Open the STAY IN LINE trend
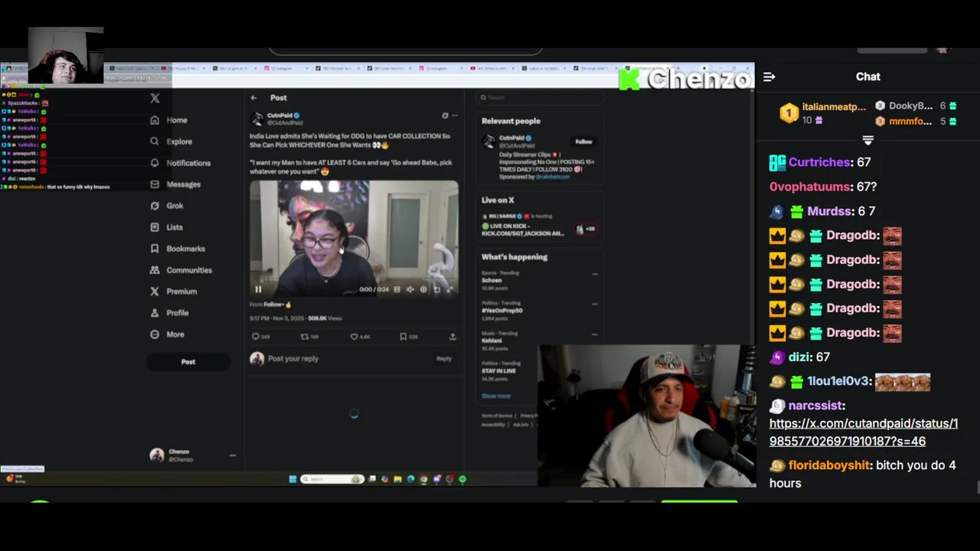980x551 pixels. [x=499, y=371]
